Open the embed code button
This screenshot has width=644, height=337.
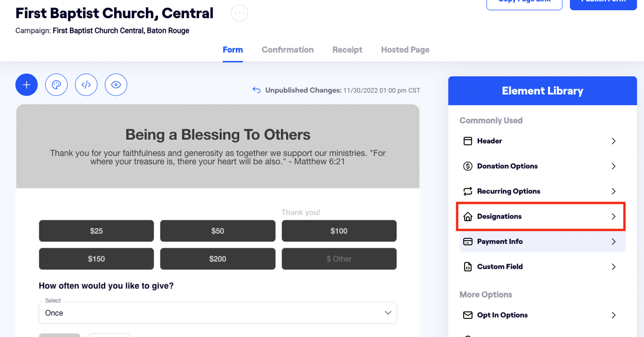[86, 85]
